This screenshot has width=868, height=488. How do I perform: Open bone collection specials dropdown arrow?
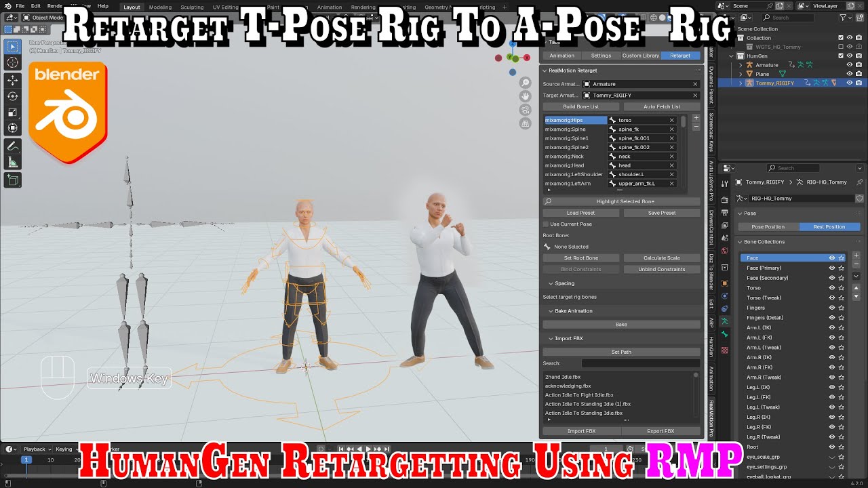[856, 277]
